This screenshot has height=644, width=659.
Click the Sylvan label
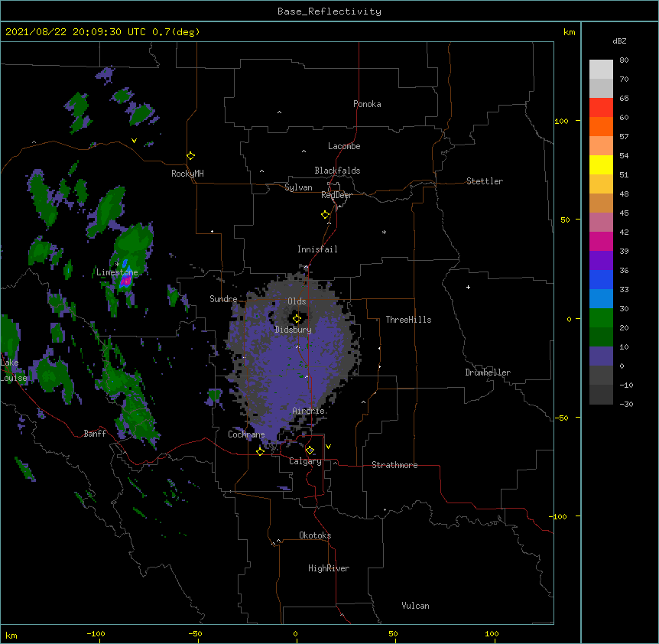click(298, 187)
